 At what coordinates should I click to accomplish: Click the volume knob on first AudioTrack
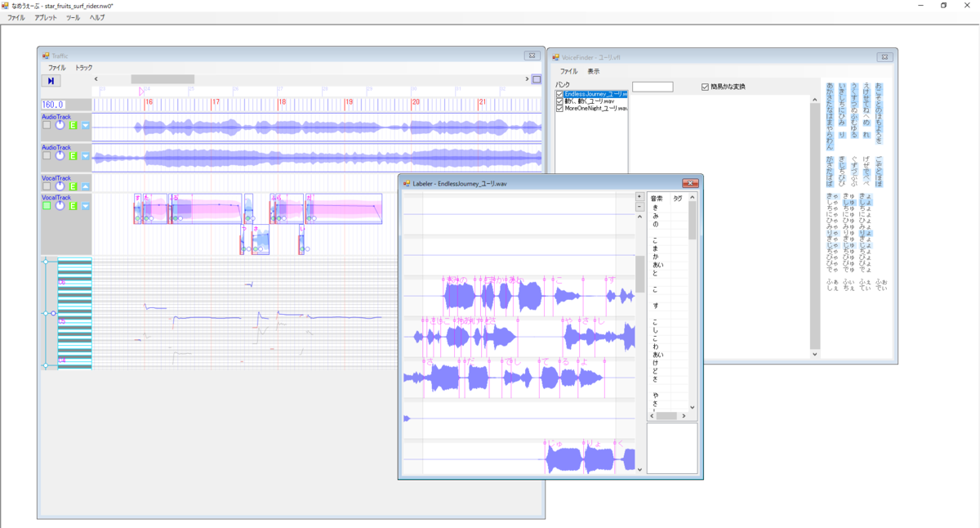click(x=60, y=125)
